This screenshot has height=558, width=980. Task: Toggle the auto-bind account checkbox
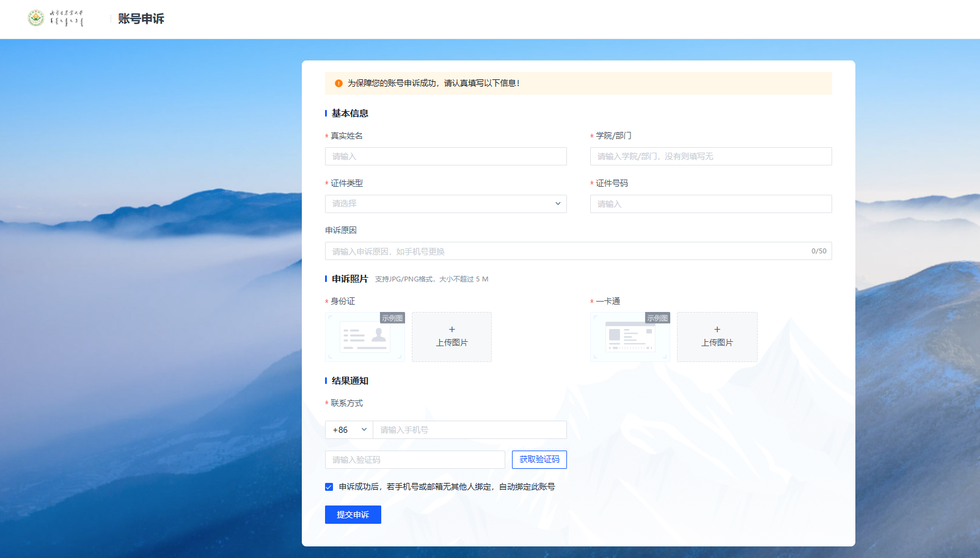pos(329,487)
